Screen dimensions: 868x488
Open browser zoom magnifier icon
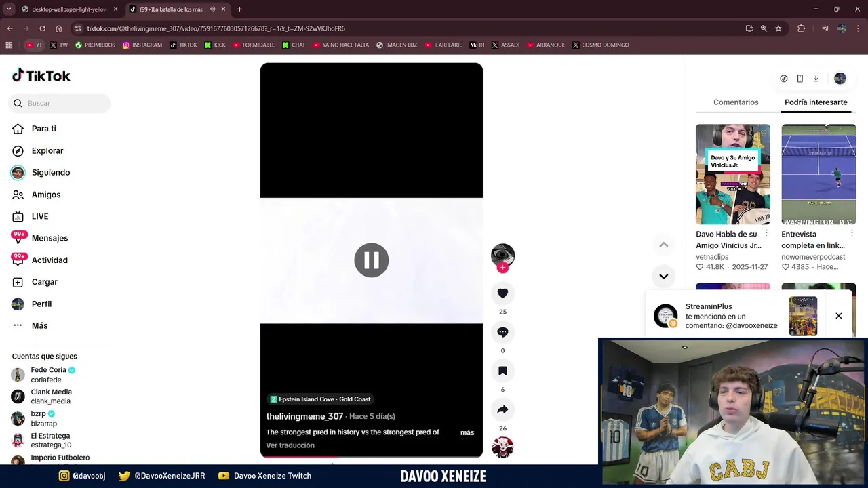pyautogui.click(x=764, y=28)
